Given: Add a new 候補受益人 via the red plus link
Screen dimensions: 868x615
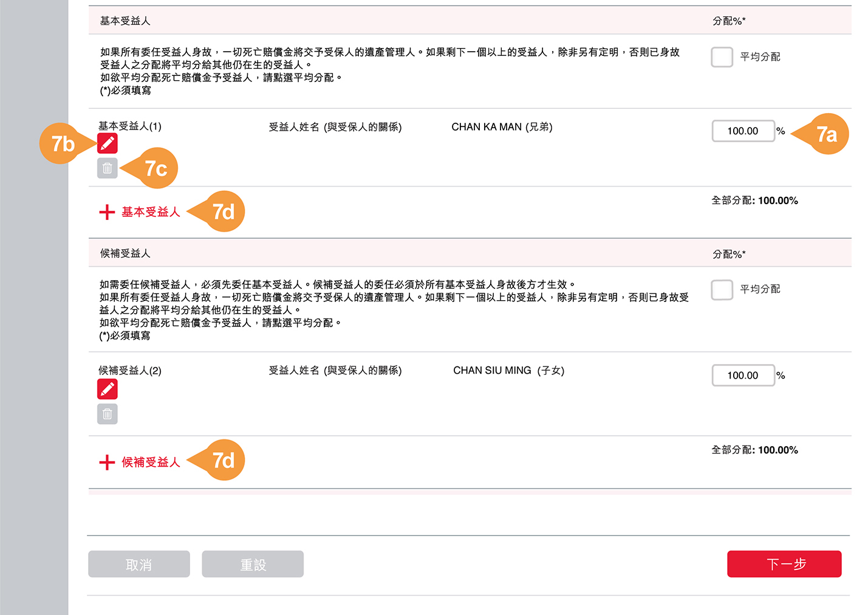Looking at the screenshot, I should [140, 462].
